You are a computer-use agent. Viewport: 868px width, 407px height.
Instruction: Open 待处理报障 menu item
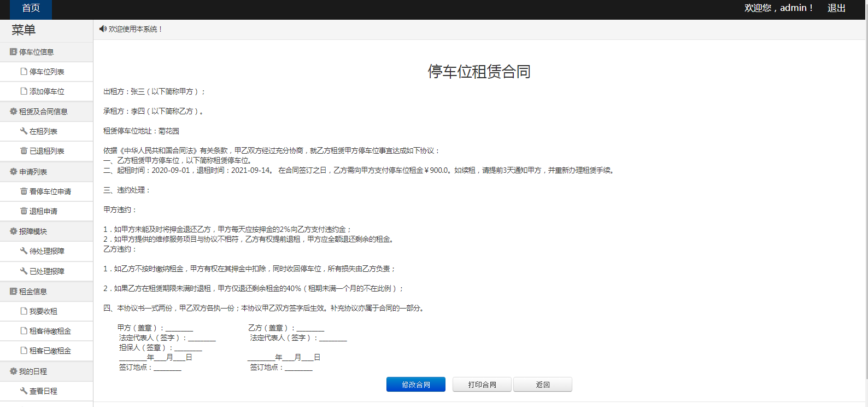[46, 251]
